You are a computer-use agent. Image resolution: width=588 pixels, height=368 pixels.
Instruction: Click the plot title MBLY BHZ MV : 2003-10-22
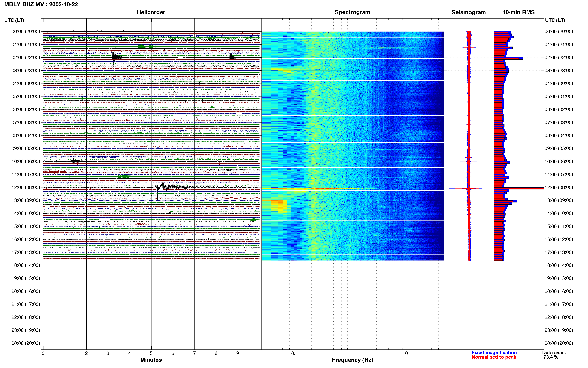click(x=41, y=4)
